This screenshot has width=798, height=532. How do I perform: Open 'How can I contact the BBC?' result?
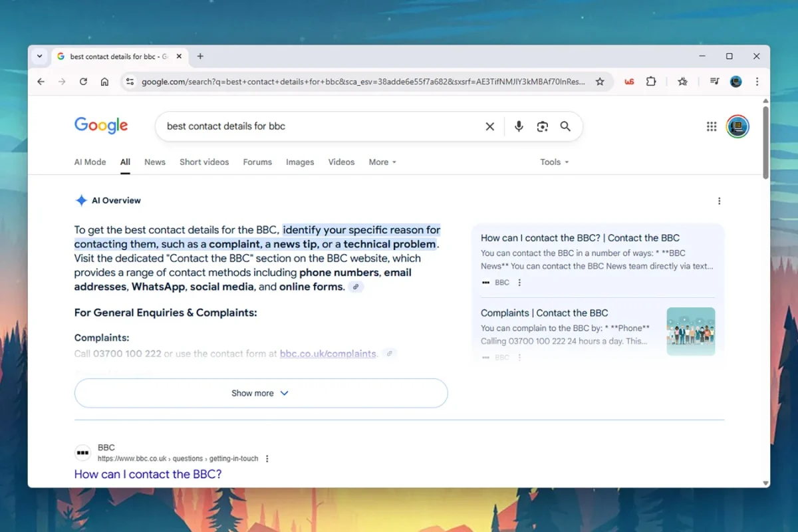pyautogui.click(x=148, y=474)
